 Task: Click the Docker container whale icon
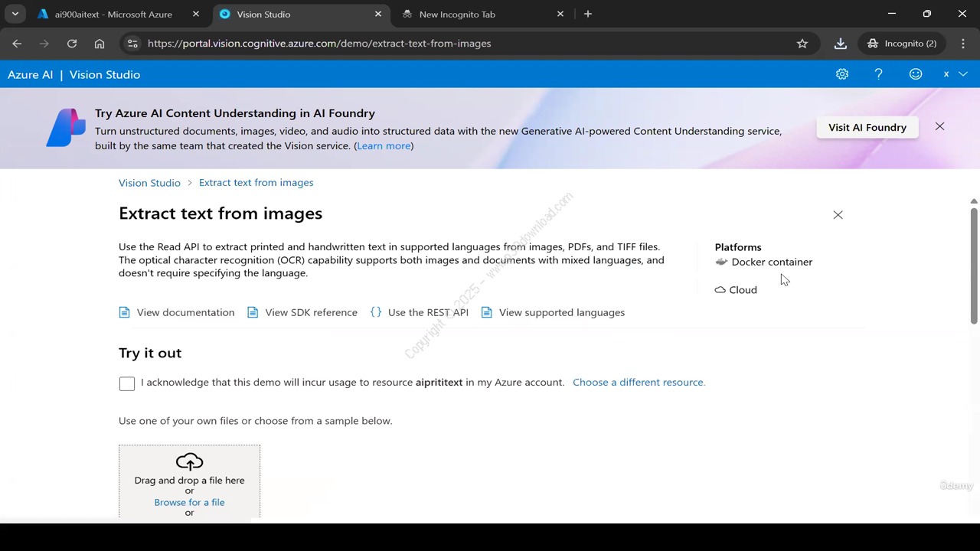[x=721, y=262]
